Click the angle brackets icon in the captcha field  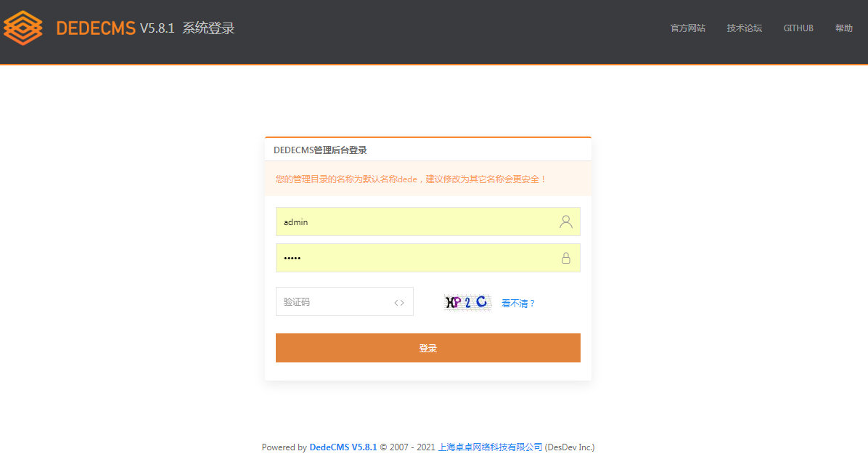point(399,303)
